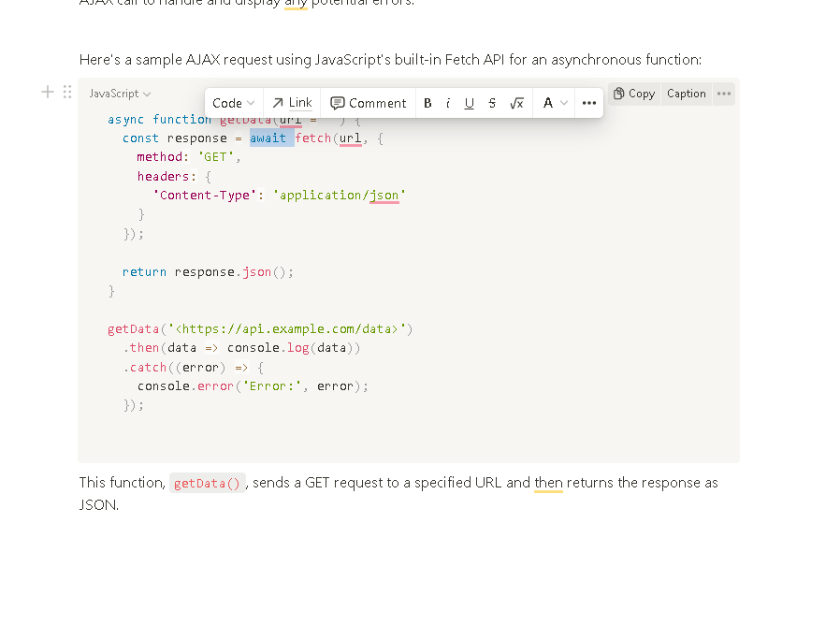
Task: Click the 'headers:' property in the code
Action: [167, 176]
